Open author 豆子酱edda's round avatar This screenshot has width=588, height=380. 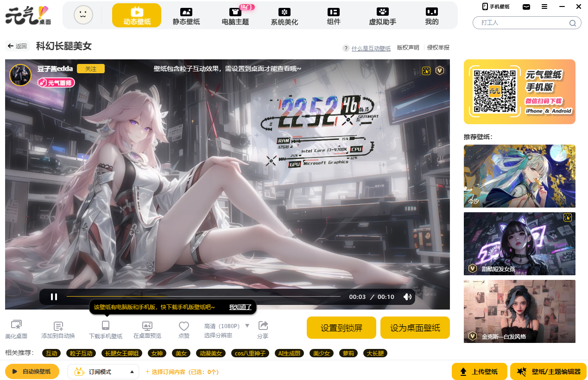(x=20, y=75)
